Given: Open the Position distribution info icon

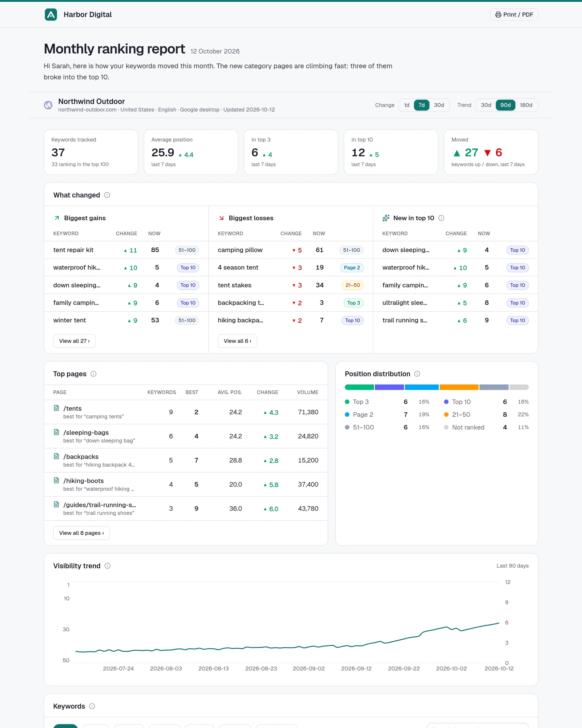Looking at the screenshot, I should pyautogui.click(x=417, y=374).
